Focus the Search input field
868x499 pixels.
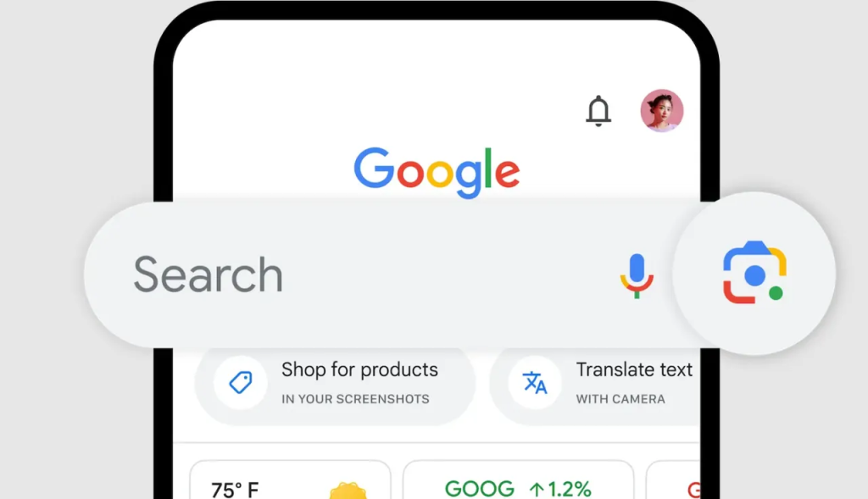(378, 274)
